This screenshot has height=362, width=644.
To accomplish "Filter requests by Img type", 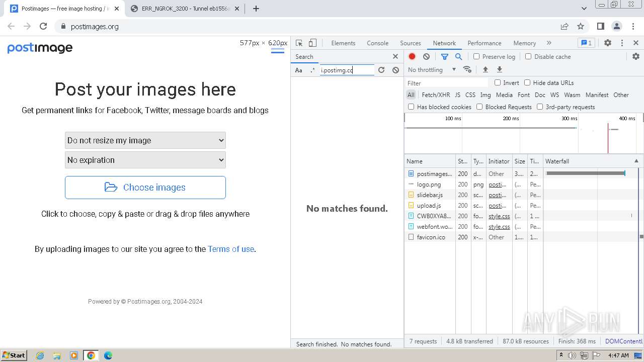I will click(486, 95).
